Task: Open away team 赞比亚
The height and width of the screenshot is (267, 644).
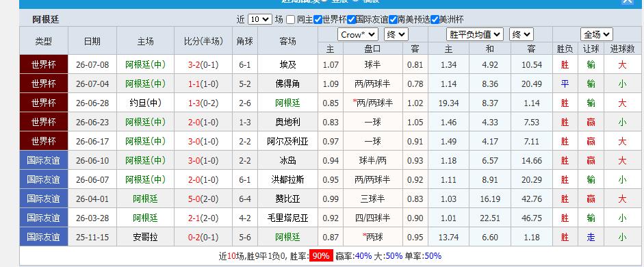Action: pos(287,199)
